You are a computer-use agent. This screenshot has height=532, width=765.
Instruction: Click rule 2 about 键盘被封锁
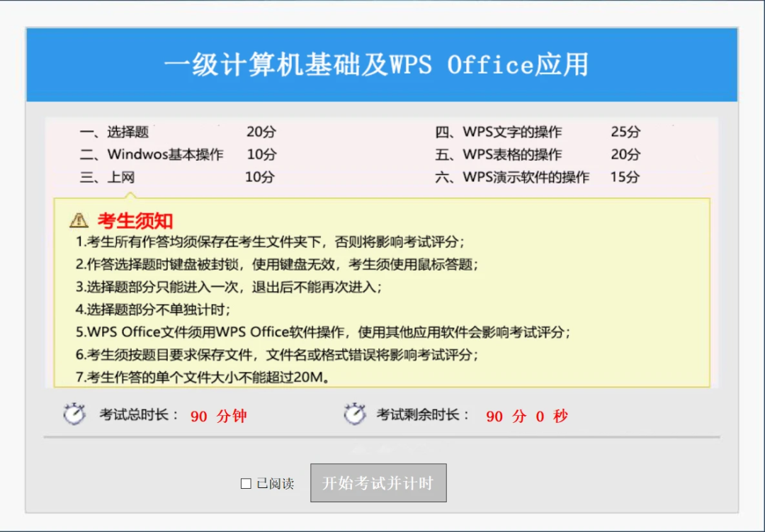(277, 264)
